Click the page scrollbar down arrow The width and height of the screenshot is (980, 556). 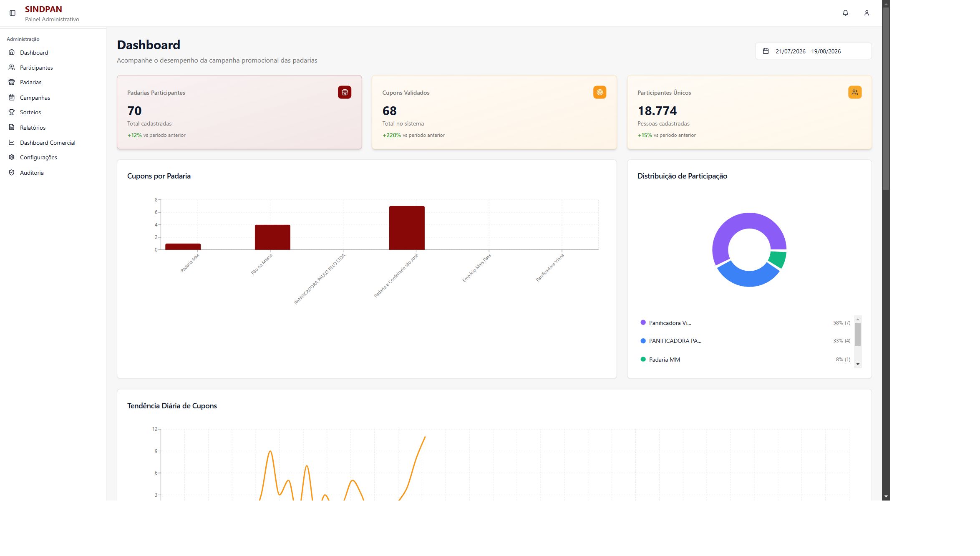click(x=886, y=496)
